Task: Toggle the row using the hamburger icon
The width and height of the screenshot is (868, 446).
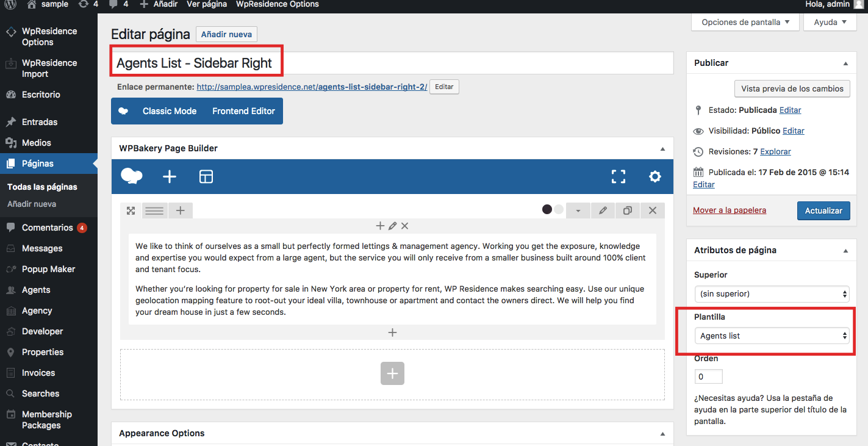Action: tap(154, 210)
